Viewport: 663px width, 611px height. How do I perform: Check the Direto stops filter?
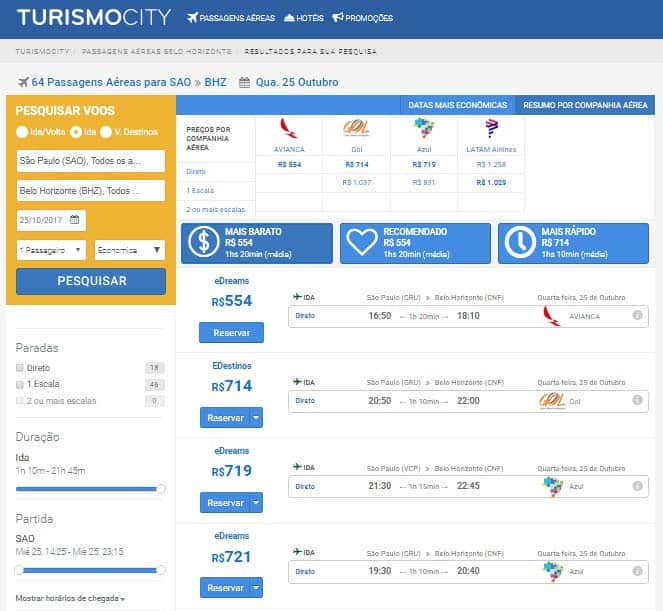(19, 367)
